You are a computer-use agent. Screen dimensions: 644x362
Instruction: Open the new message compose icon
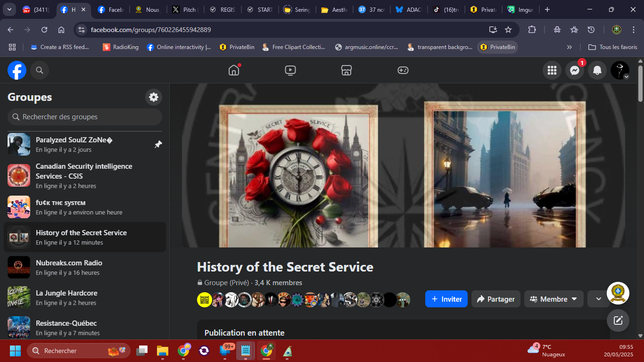pos(618,321)
